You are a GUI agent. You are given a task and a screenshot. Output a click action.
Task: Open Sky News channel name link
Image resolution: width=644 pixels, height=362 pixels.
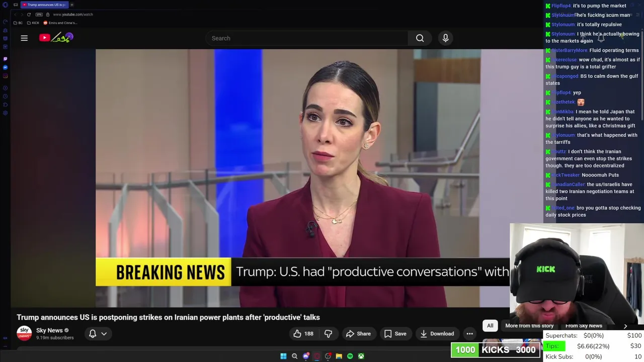click(x=49, y=330)
